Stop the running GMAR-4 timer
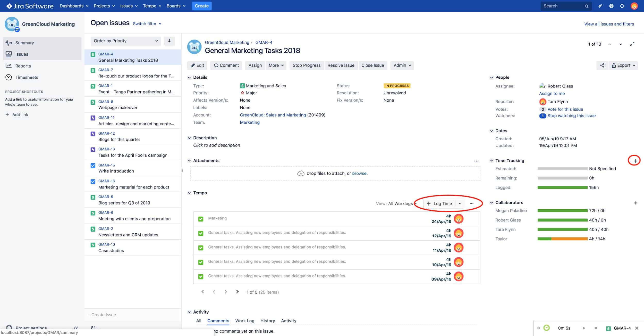Screen dimensions: 644x336 [595, 328]
